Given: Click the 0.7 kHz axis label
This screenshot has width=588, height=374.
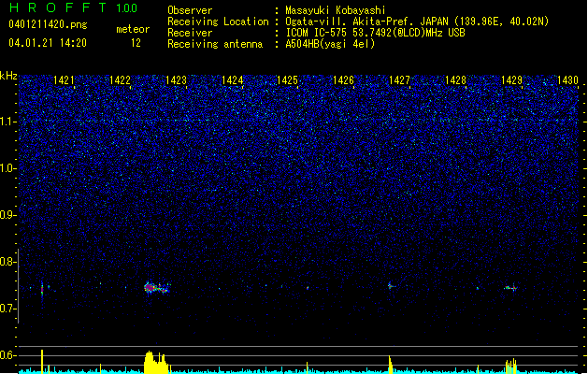Looking at the screenshot, I should click(x=7, y=309).
